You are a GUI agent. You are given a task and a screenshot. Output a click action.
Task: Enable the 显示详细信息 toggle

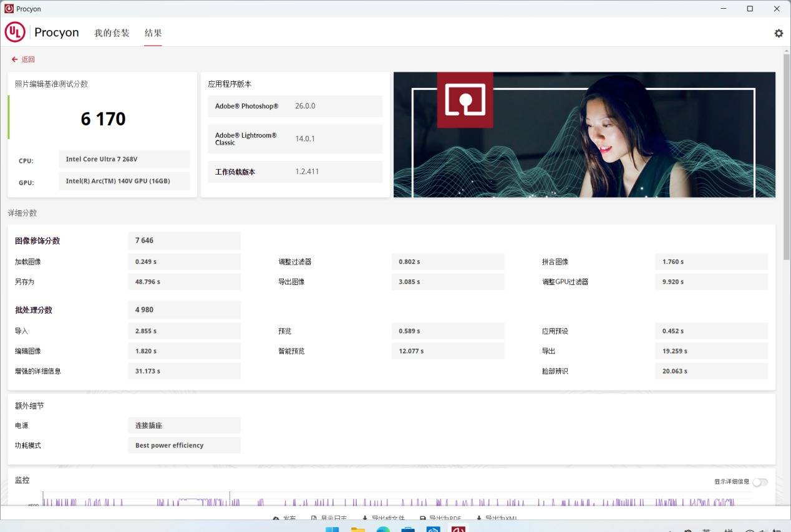[760, 482]
